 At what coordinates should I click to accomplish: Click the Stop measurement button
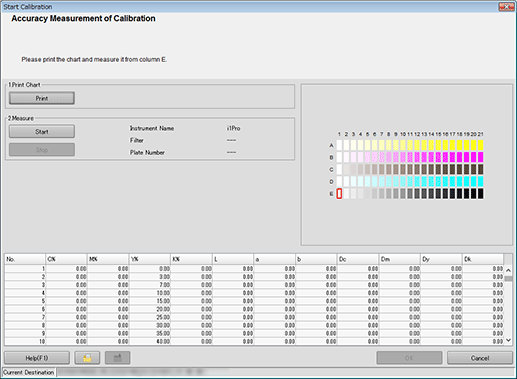tap(42, 150)
